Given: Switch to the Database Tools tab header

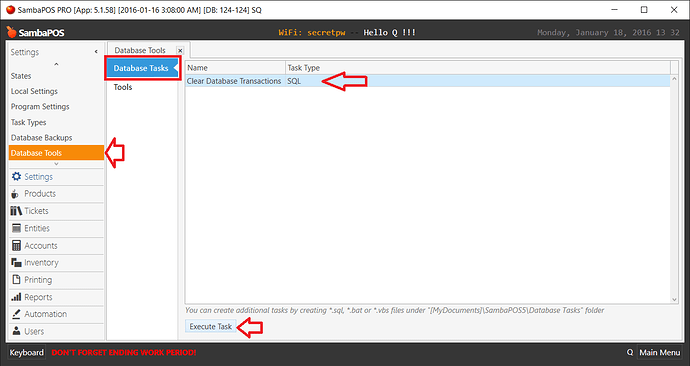Looking at the screenshot, I should point(140,50).
